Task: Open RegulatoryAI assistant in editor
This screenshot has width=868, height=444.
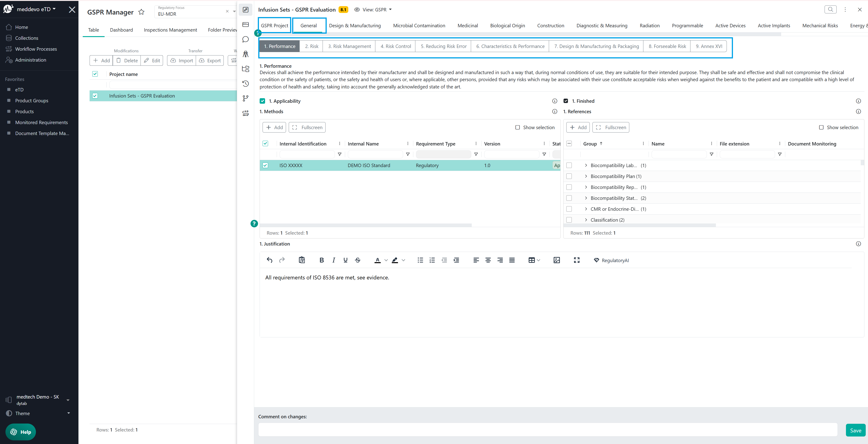Action: click(611, 260)
